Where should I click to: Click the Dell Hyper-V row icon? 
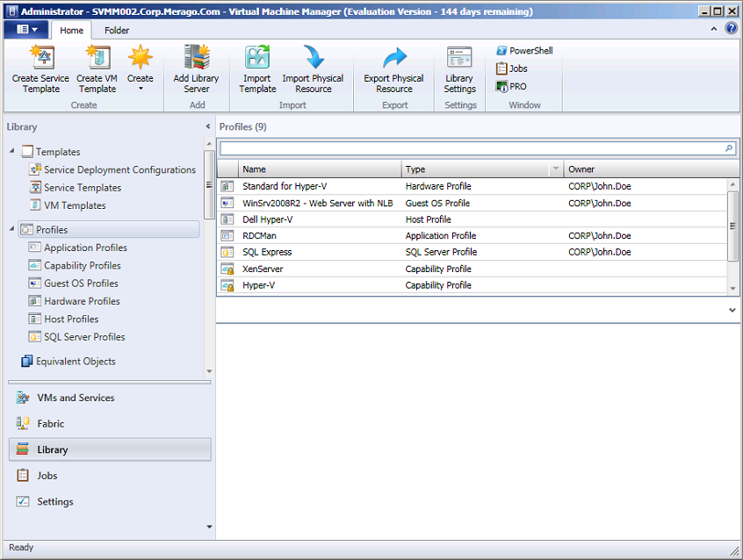point(227,219)
